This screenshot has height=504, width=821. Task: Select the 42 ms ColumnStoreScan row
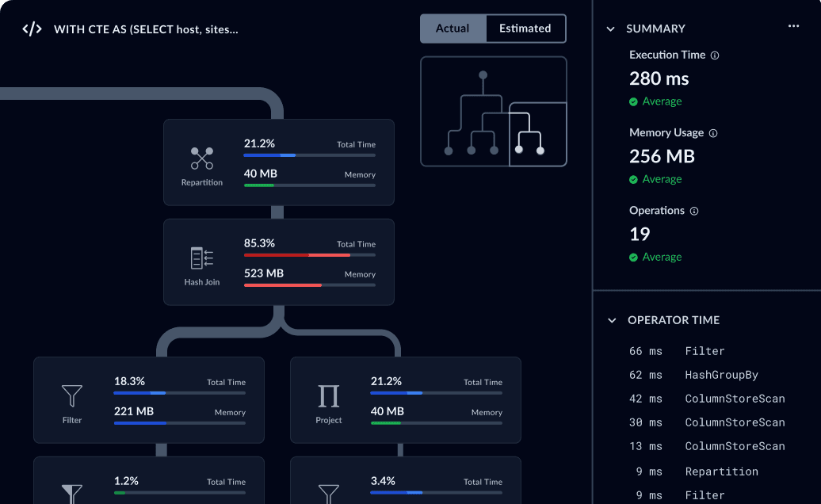tap(707, 399)
